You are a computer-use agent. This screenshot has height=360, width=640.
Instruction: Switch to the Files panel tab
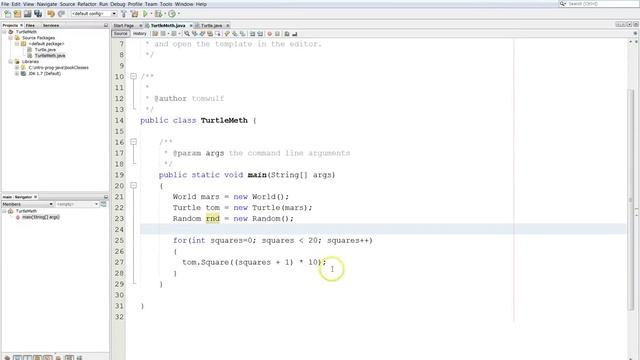(30, 25)
